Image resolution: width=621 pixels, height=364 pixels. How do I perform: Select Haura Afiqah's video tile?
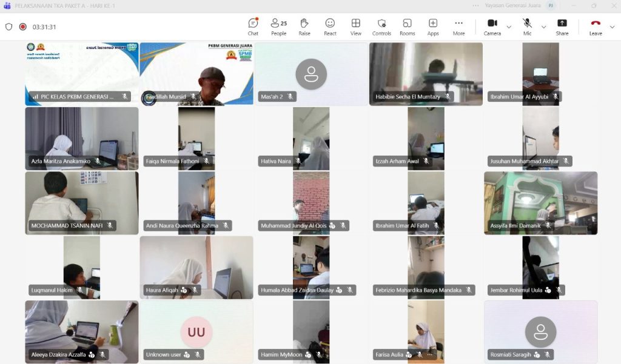pos(196,266)
